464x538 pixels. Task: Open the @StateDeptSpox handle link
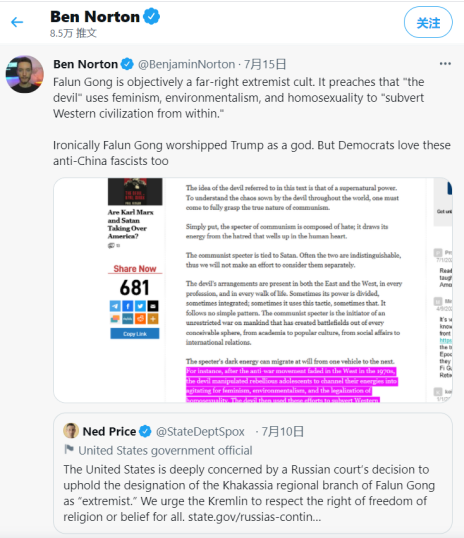coord(200,431)
